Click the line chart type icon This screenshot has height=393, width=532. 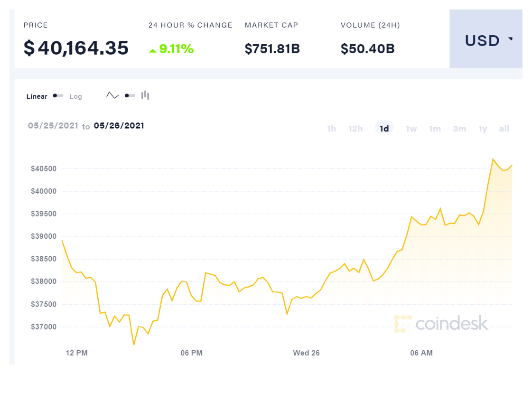point(112,95)
